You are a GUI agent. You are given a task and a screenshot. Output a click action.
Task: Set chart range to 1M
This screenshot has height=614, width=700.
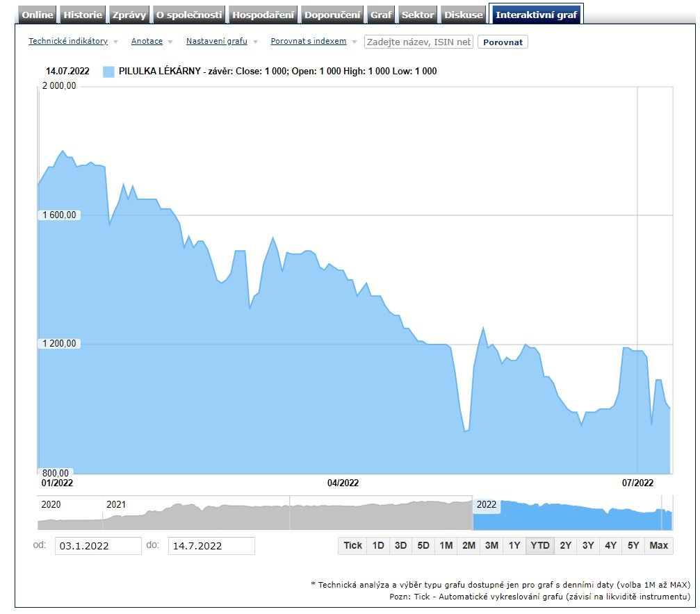446,546
